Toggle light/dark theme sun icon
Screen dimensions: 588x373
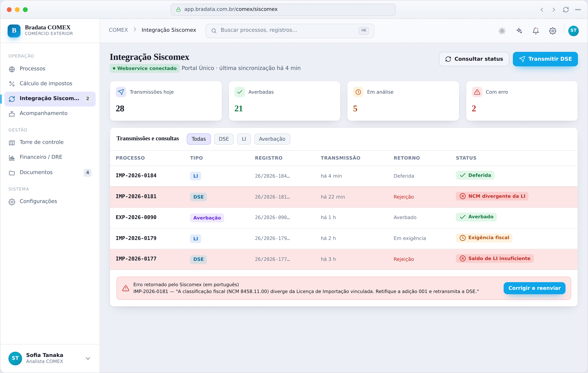(x=502, y=31)
